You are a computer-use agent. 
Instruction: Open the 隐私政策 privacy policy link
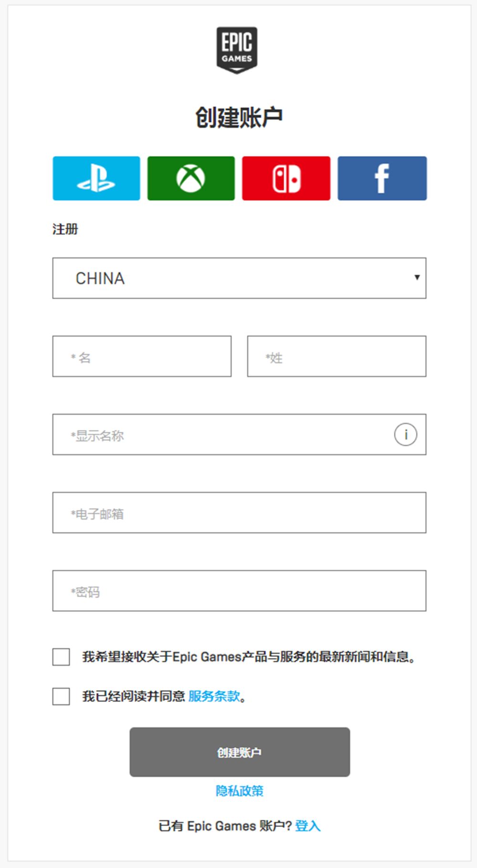click(239, 791)
